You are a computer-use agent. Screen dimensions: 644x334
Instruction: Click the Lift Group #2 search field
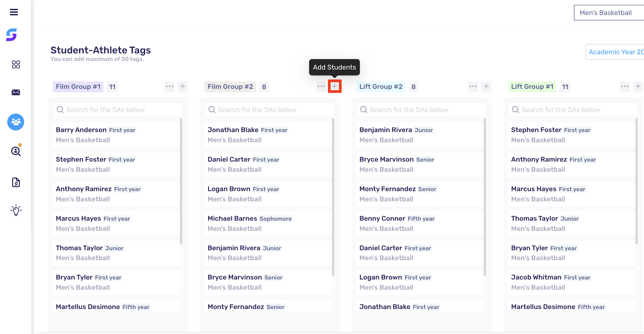[x=421, y=110]
